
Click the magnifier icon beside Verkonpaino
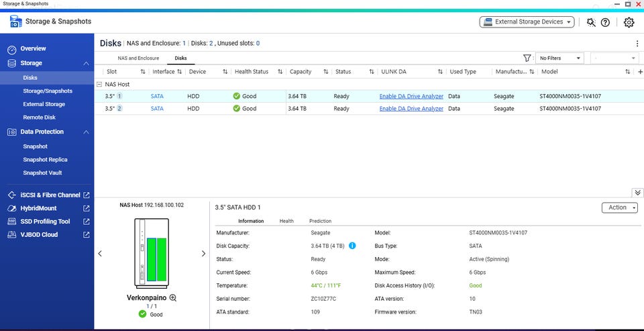pos(173,297)
